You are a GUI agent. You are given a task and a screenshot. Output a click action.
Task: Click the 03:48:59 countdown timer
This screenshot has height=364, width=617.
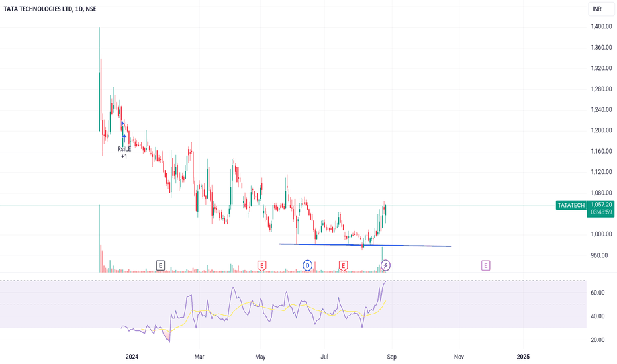click(601, 212)
